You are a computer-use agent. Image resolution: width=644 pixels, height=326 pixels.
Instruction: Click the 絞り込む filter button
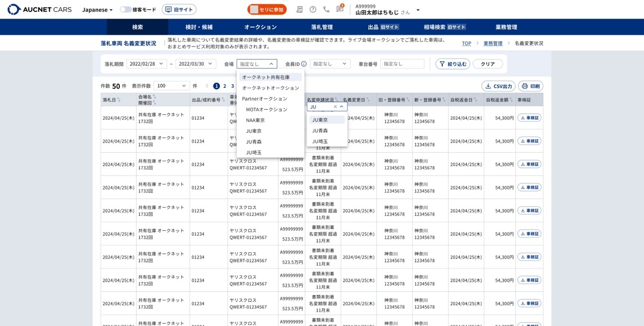click(452, 64)
